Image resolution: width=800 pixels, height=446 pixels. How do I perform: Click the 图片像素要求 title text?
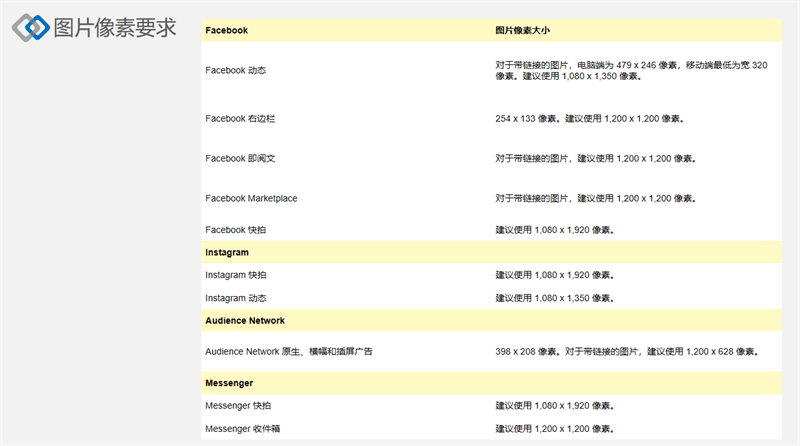tap(115, 28)
